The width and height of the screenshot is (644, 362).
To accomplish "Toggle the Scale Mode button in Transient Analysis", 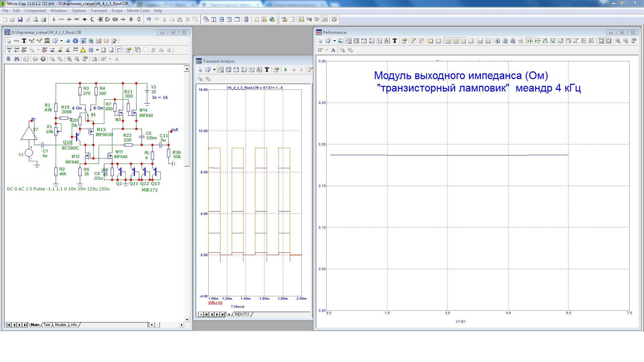I will pyautogui.click(x=221, y=70).
